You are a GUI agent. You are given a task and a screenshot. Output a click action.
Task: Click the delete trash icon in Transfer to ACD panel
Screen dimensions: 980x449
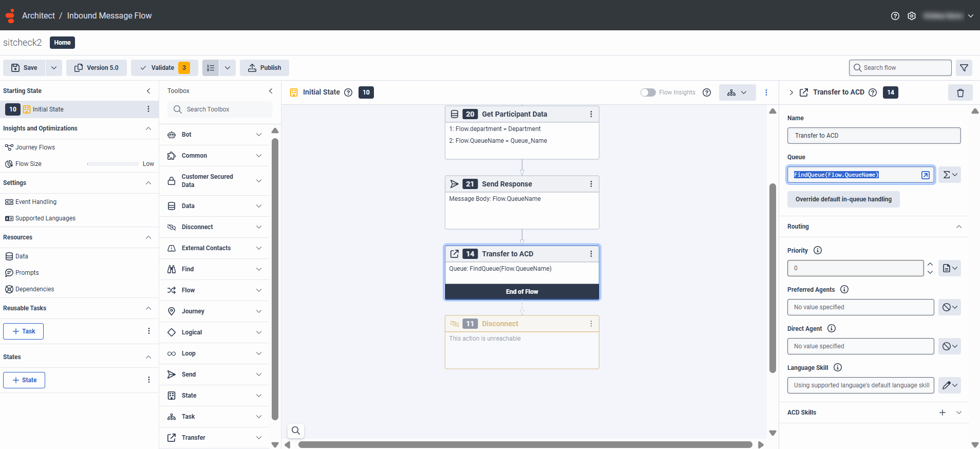pyautogui.click(x=960, y=93)
